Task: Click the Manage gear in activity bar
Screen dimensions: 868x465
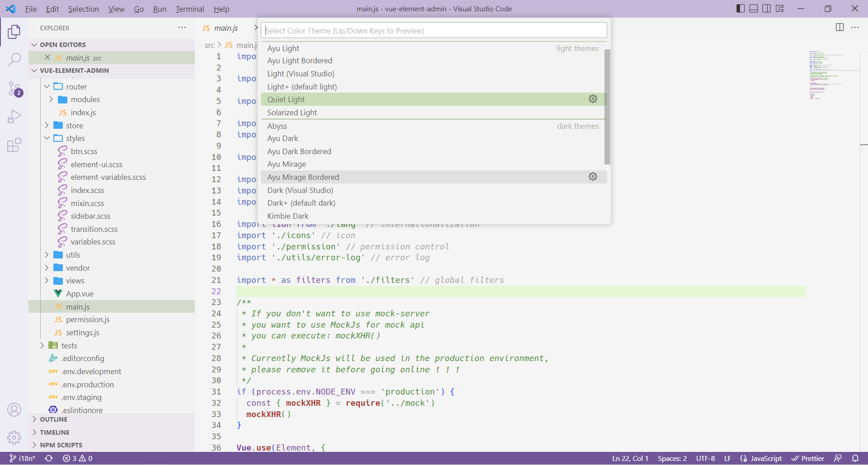Action: 14,437
